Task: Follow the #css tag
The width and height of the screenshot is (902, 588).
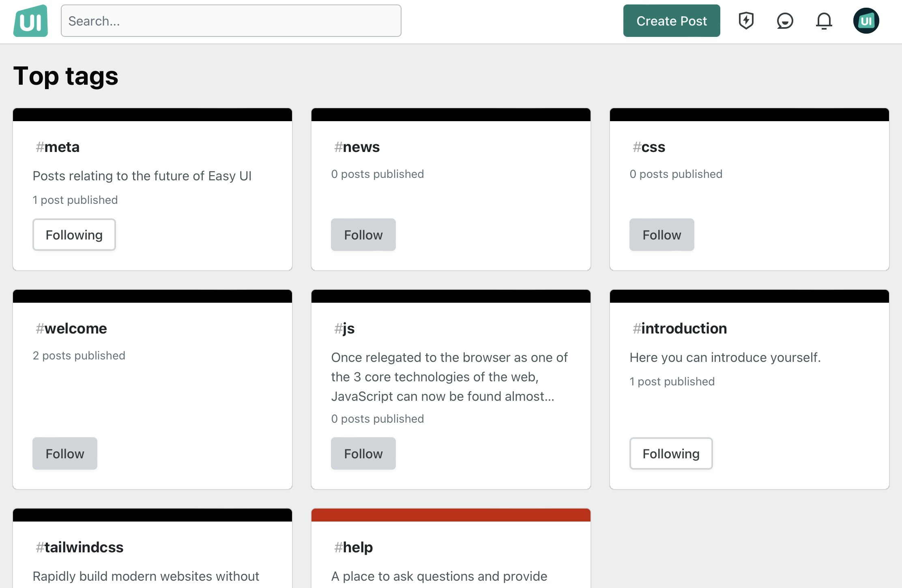Action: (661, 234)
